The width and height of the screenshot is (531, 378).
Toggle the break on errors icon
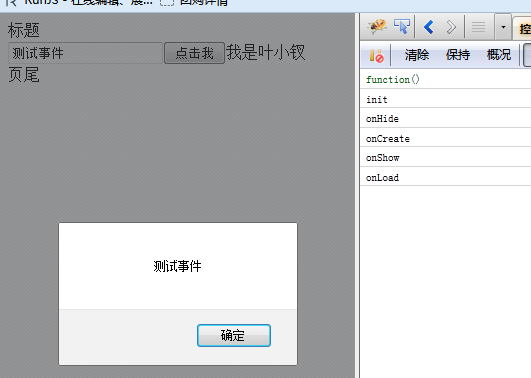pyautogui.click(x=377, y=55)
